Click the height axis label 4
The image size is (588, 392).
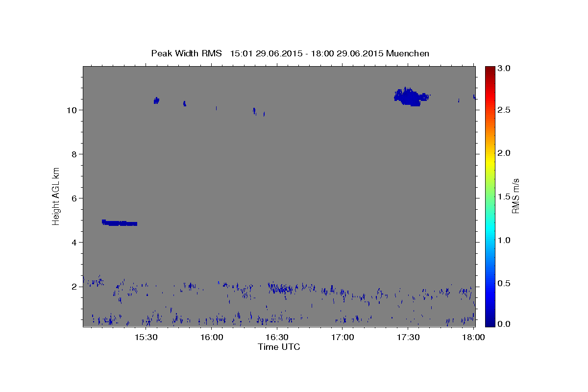(x=75, y=242)
